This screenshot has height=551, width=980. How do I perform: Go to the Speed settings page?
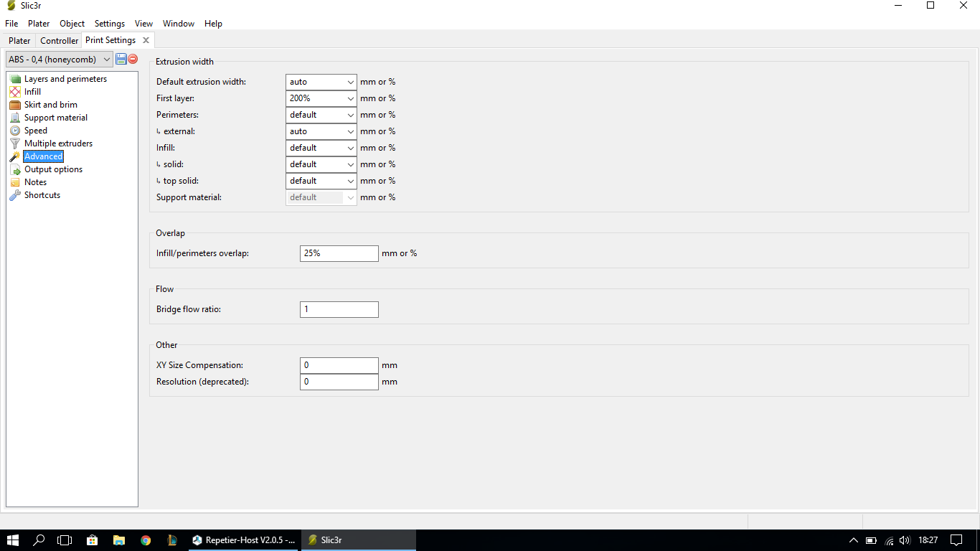(35, 131)
